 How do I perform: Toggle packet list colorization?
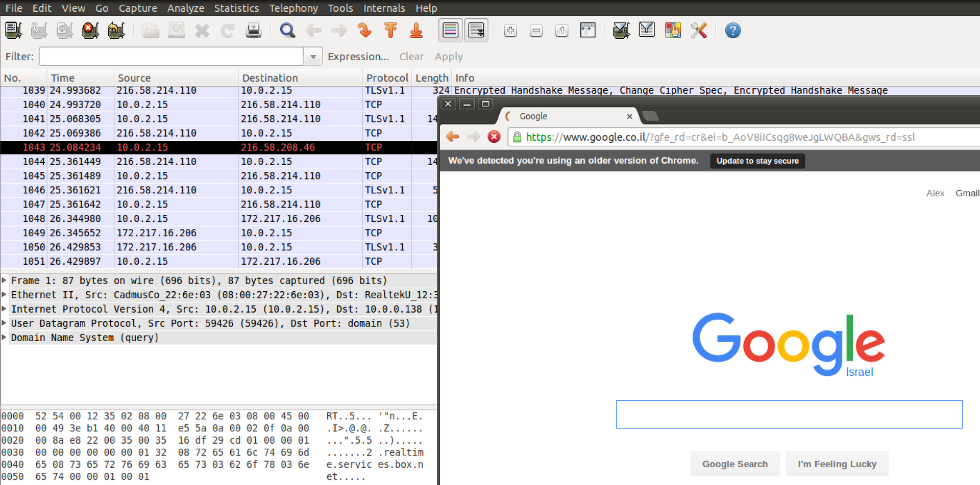(450, 31)
